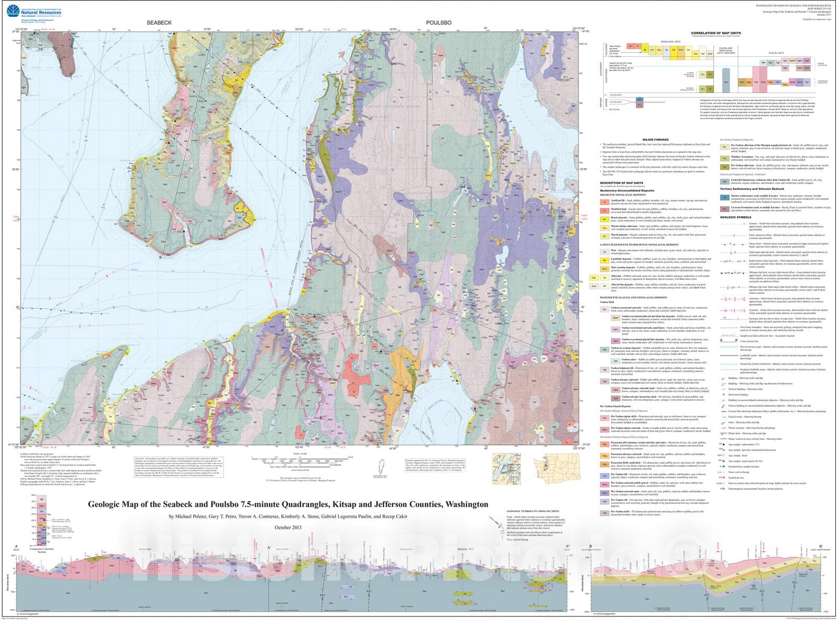The height and width of the screenshot is (620, 840).
Task: Select the horizontal bedding symbol in legend
Action: coord(723,394)
